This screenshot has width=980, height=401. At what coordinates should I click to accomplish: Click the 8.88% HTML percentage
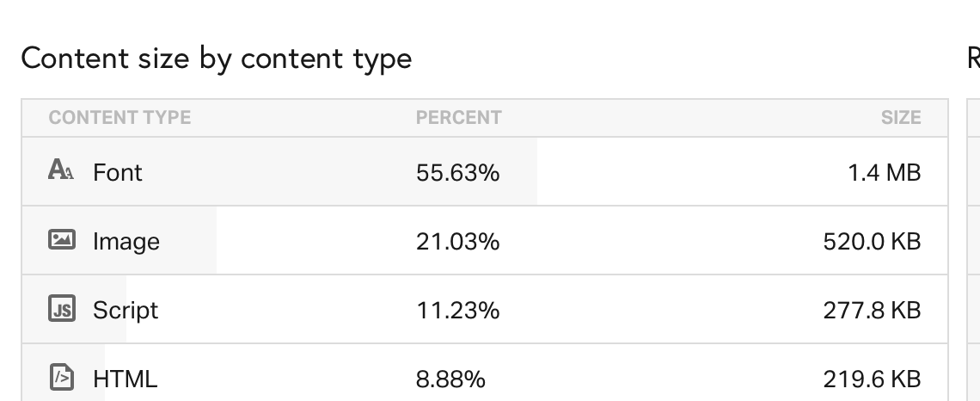[450, 378]
